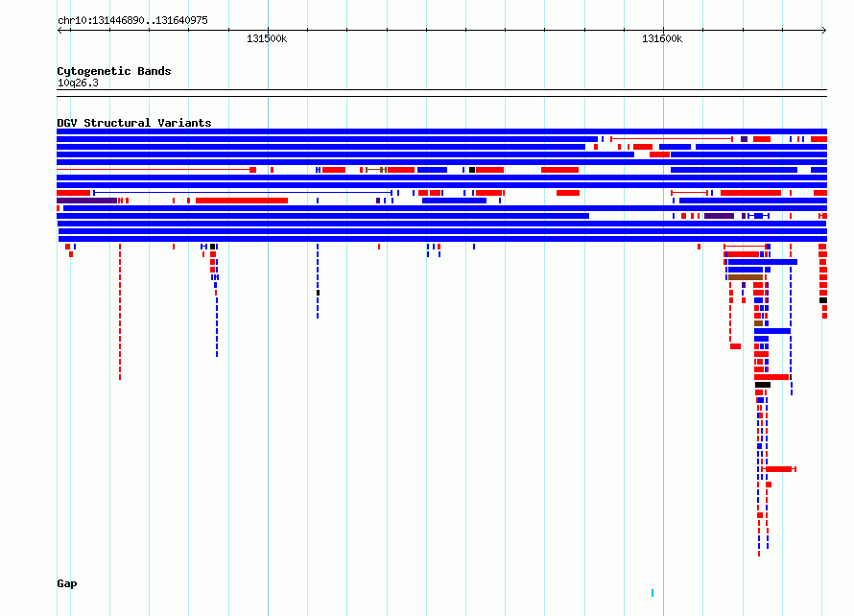
Task: Click the wide purple variant bar right of 131600k
Action: 719,216
